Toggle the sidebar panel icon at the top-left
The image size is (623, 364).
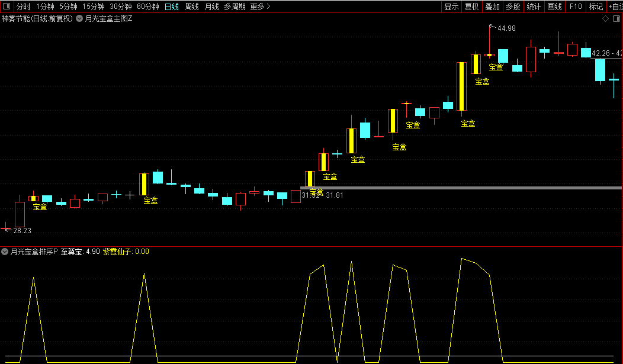coord(7,7)
